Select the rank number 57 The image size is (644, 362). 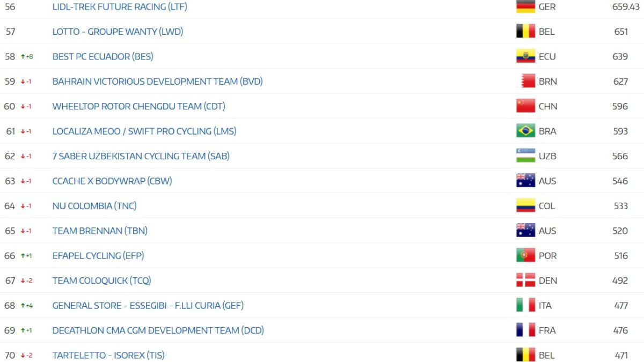[x=10, y=32]
